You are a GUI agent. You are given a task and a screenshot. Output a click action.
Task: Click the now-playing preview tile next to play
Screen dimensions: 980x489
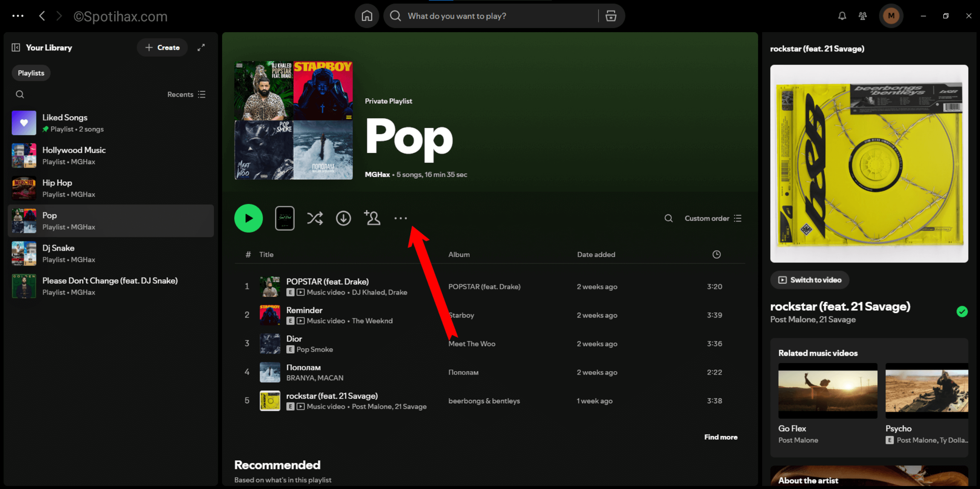point(284,218)
